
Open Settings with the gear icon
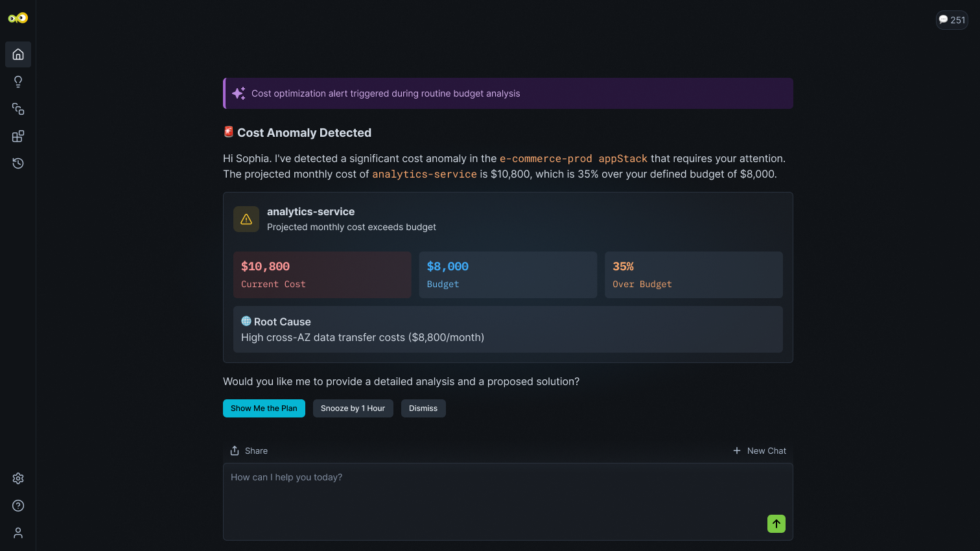click(x=17, y=478)
